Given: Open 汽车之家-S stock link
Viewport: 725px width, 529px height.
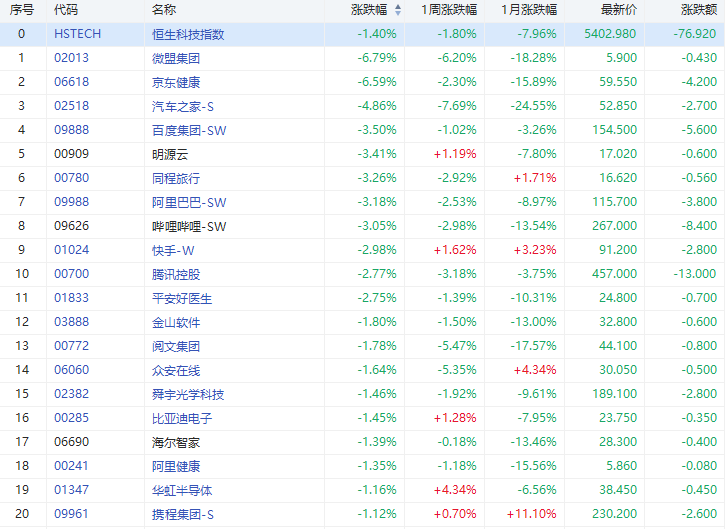Looking at the screenshot, I should click(183, 106).
